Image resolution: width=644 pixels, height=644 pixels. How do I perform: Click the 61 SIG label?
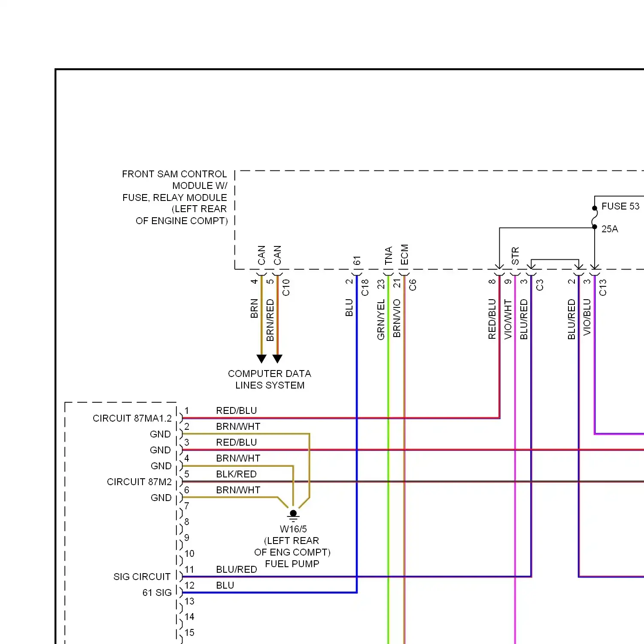pos(157,592)
